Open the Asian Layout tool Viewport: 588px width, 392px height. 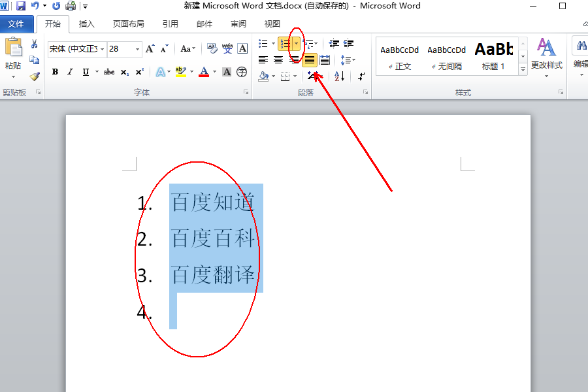pos(313,76)
